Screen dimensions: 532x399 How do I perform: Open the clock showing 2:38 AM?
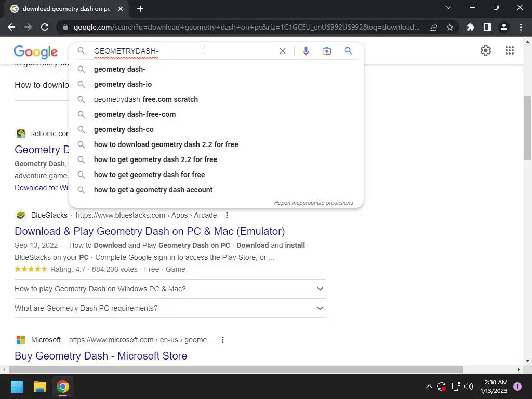494,387
